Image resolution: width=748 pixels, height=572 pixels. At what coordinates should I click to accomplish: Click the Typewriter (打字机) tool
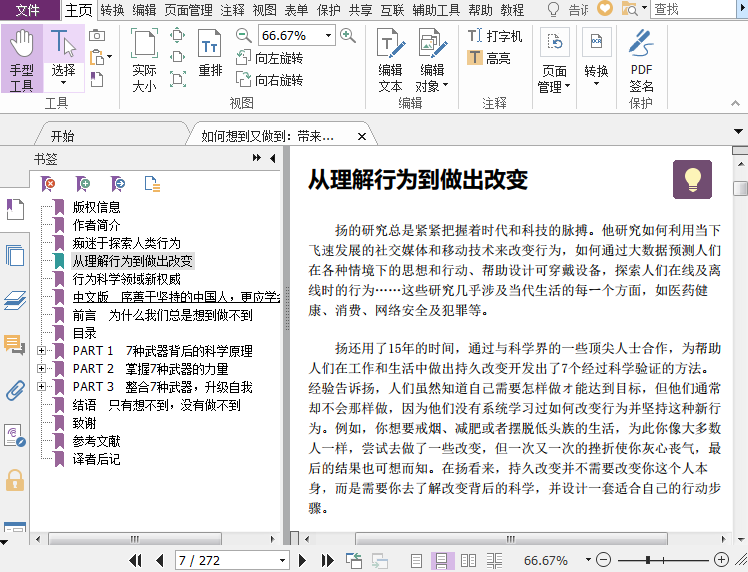point(495,36)
